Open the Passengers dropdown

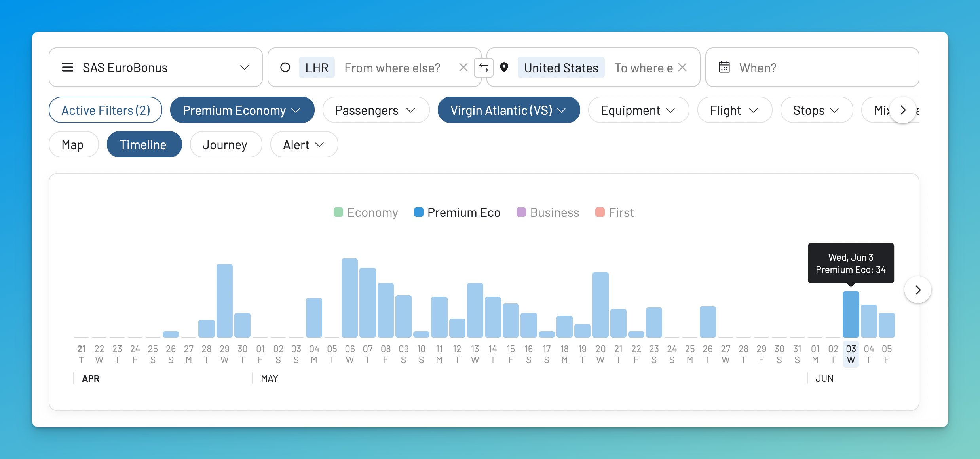(375, 110)
